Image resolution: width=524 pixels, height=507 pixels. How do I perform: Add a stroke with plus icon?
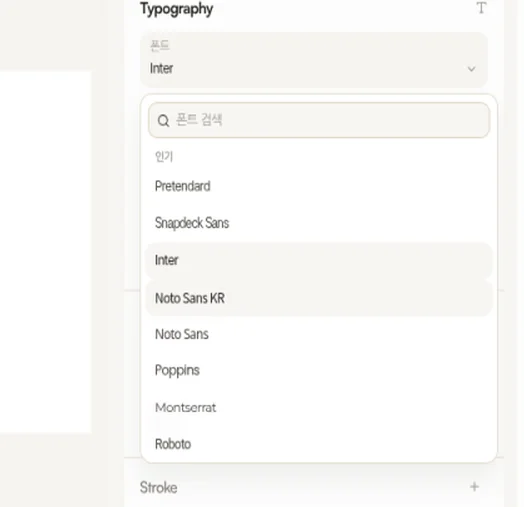point(474,487)
